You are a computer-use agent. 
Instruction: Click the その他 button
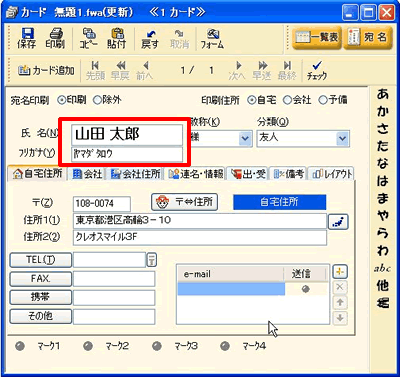coord(41,316)
